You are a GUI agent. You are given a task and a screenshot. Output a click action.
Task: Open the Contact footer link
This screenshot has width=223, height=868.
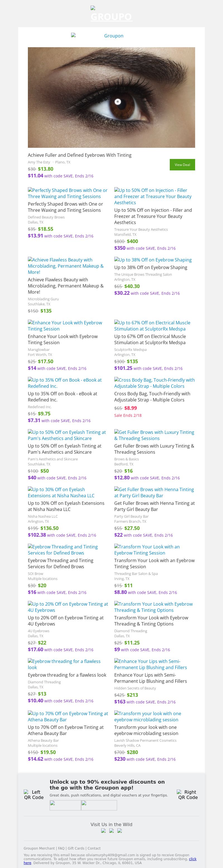click(x=94, y=848)
